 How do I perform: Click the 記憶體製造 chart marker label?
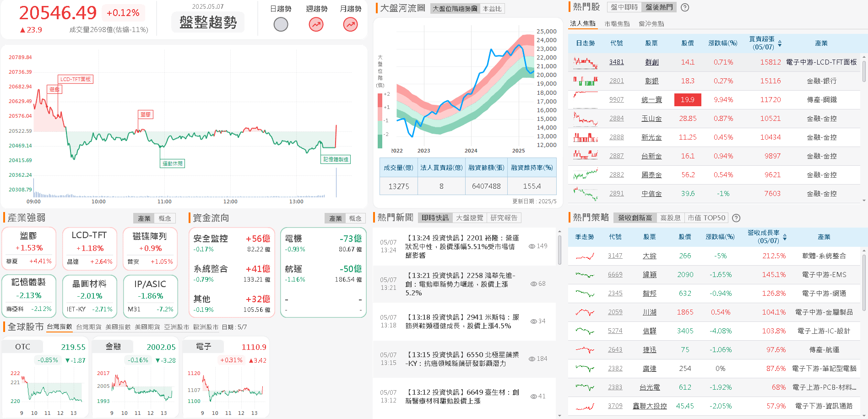[x=336, y=159]
